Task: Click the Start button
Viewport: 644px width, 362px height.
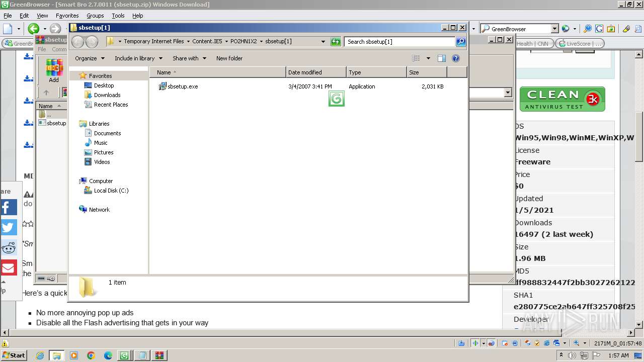Action: point(14,355)
